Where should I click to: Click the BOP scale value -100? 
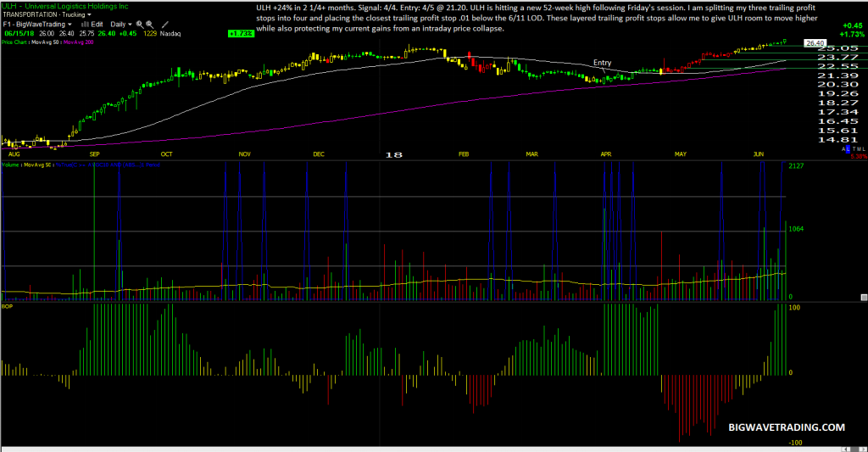point(795,443)
